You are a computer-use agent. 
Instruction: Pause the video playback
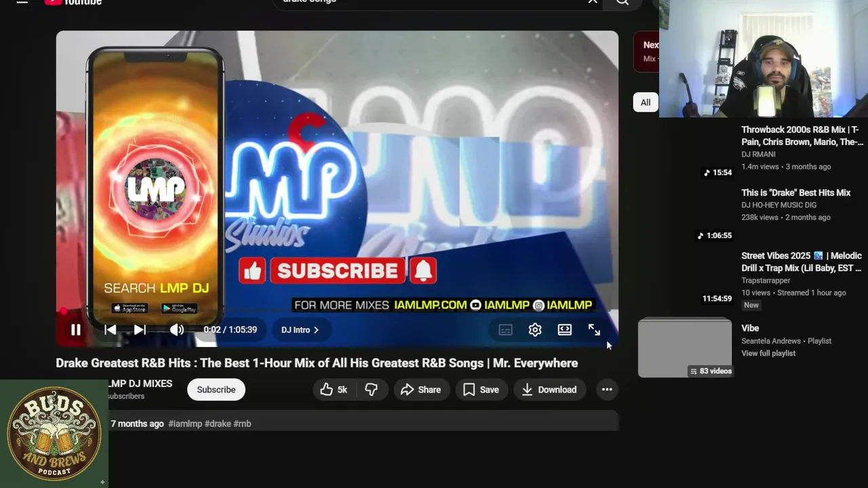pos(75,330)
